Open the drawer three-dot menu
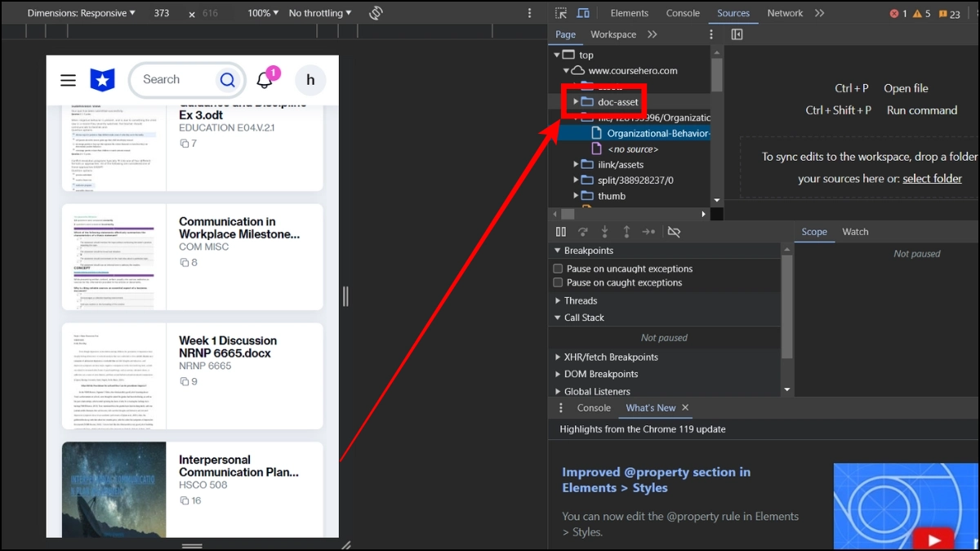This screenshot has height=551, width=980. (x=561, y=407)
